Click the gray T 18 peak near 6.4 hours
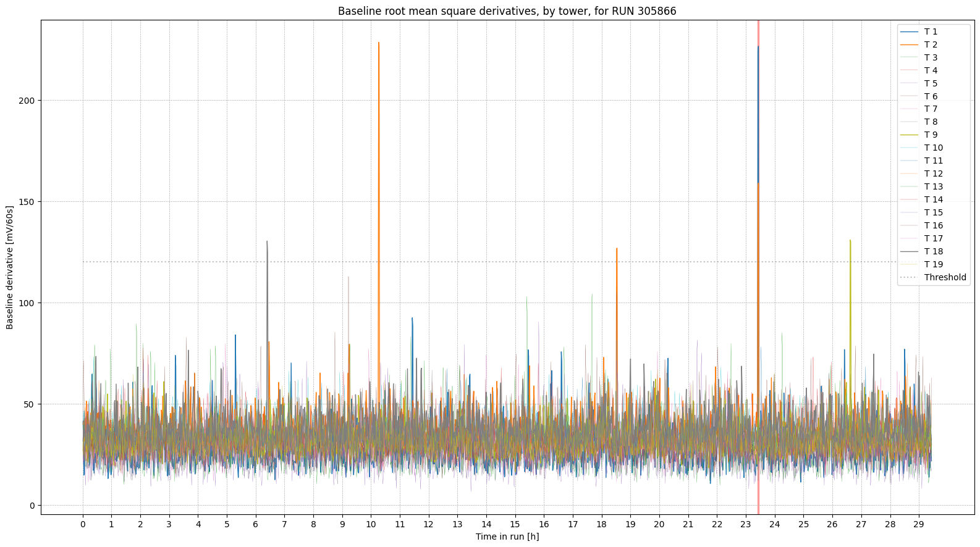Viewport: 980px width, 547px height. tap(267, 242)
